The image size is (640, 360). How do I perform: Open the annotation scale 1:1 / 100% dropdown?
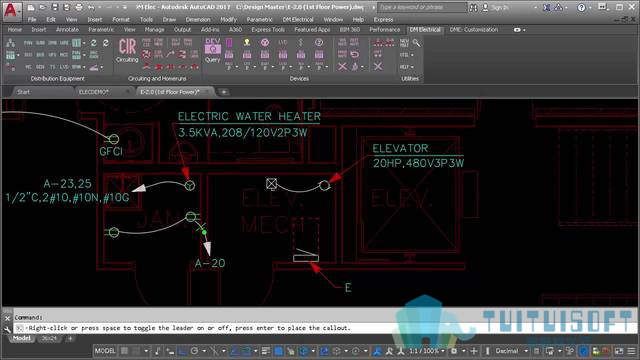pyautogui.click(x=427, y=351)
